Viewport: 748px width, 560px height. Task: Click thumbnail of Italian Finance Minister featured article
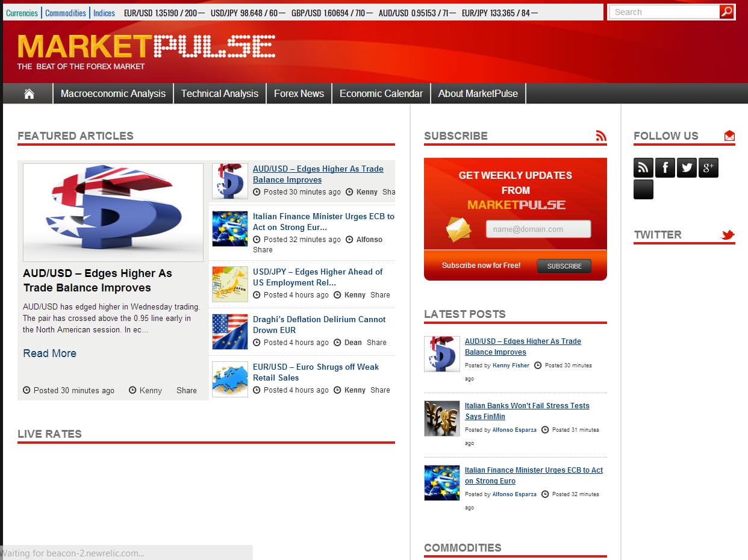point(230,229)
